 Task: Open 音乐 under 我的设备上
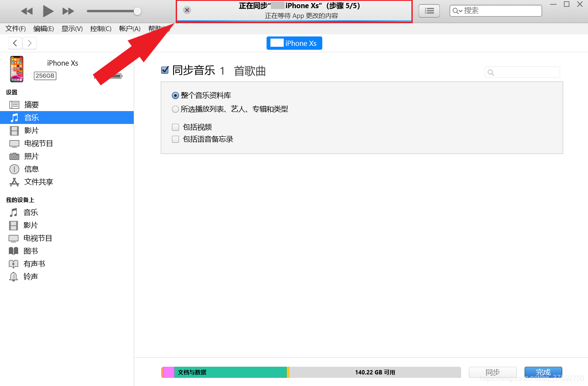67,212
